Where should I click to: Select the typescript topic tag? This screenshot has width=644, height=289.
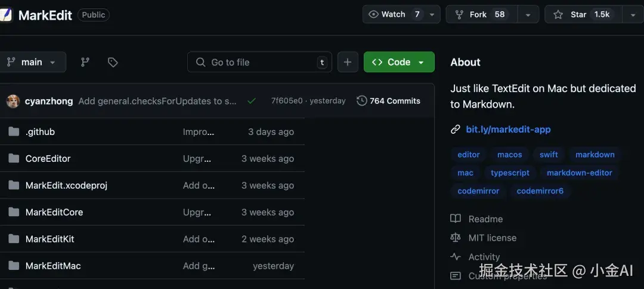510,173
